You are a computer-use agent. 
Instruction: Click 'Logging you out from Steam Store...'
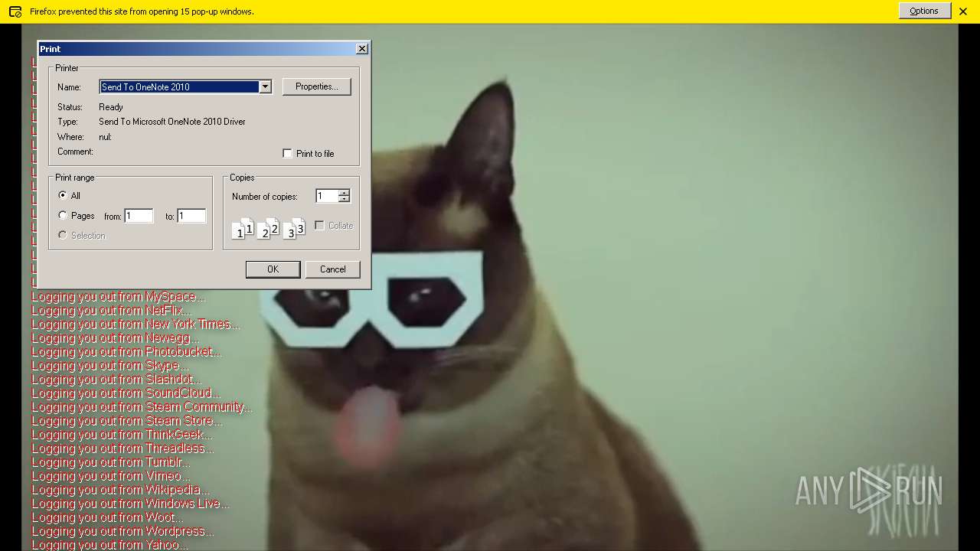click(x=127, y=421)
